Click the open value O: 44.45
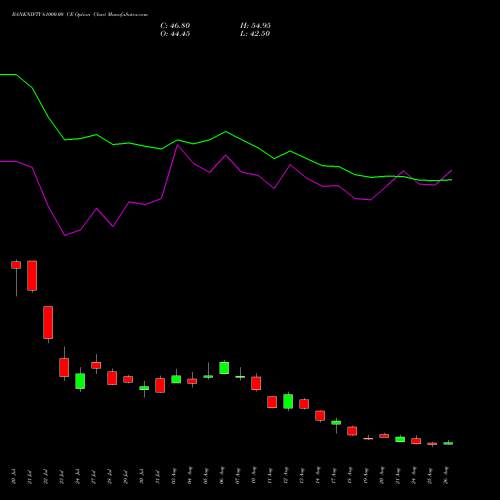Image resolution: width=500 pixels, height=500 pixels. pyautogui.click(x=175, y=34)
